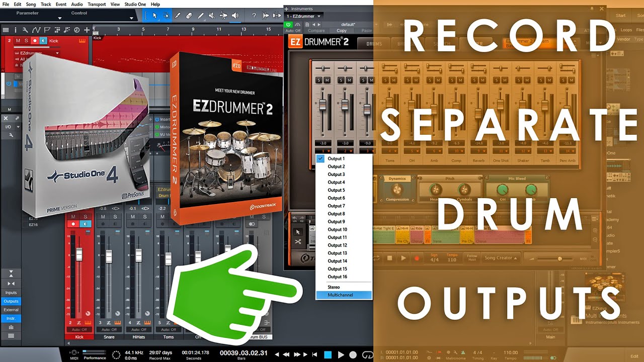
Task: Open the preset document icon beside default*
Action: tap(307, 24)
